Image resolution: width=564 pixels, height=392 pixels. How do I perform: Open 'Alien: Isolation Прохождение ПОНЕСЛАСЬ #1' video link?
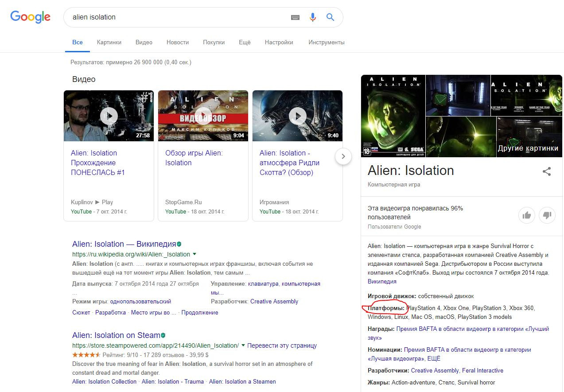point(98,163)
